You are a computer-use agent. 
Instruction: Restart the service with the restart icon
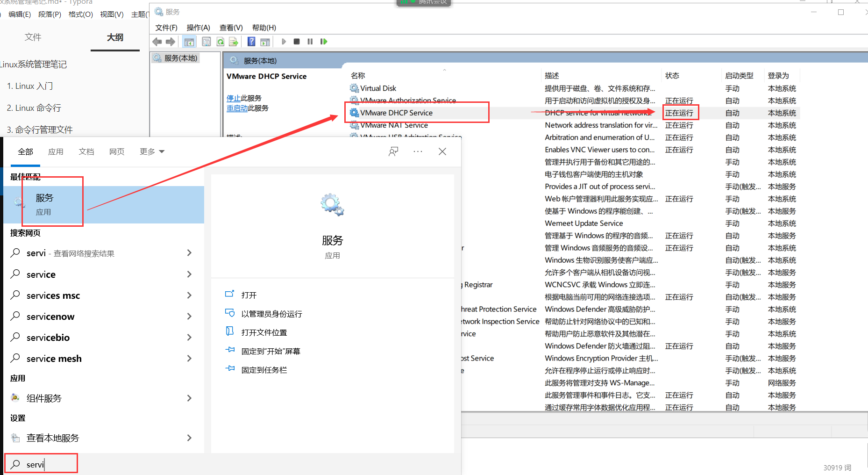[323, 42]
